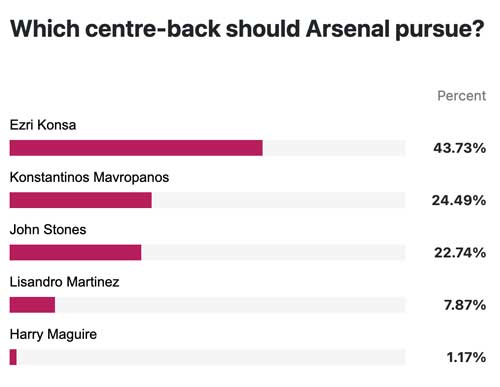500x387 pixels.
Task: Select the Ezri Konsa label
Action: click(43, 125)
